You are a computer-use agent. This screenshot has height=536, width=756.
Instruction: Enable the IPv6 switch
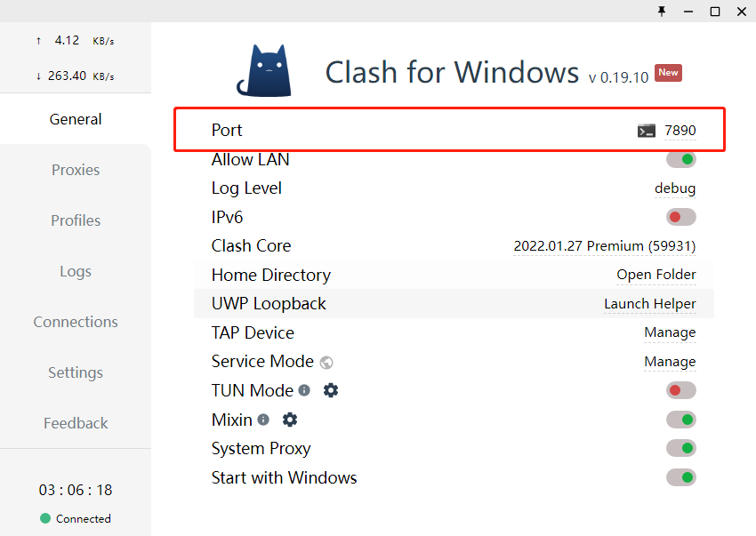pos(681,218)
